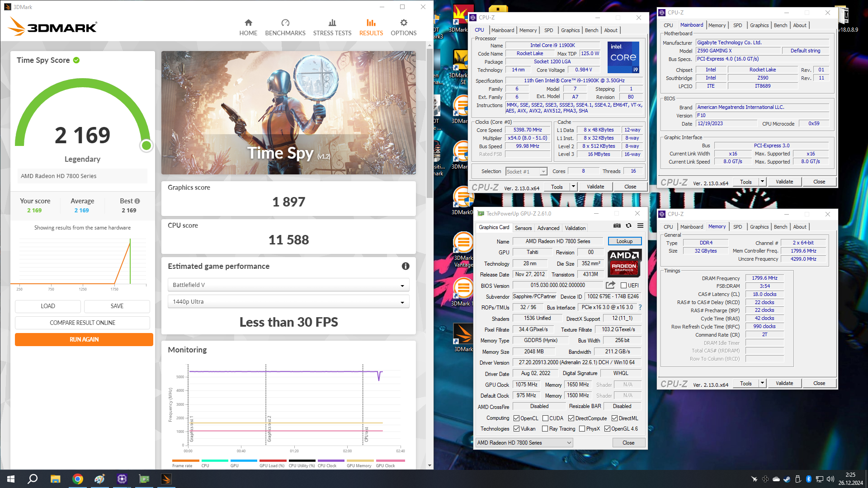
Task: Toggle the OpenGL 4.6 checkbox in GPU-Z
Action: pyautogui.click(x=607, y=429)
